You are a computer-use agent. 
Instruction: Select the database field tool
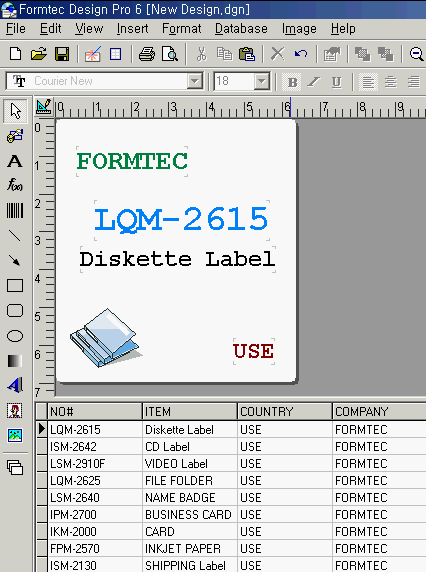tap(15, 136)
